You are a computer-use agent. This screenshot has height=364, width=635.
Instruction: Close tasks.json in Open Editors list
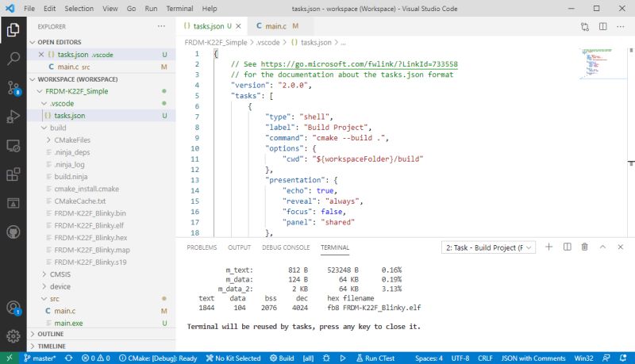tap(41, 54)
